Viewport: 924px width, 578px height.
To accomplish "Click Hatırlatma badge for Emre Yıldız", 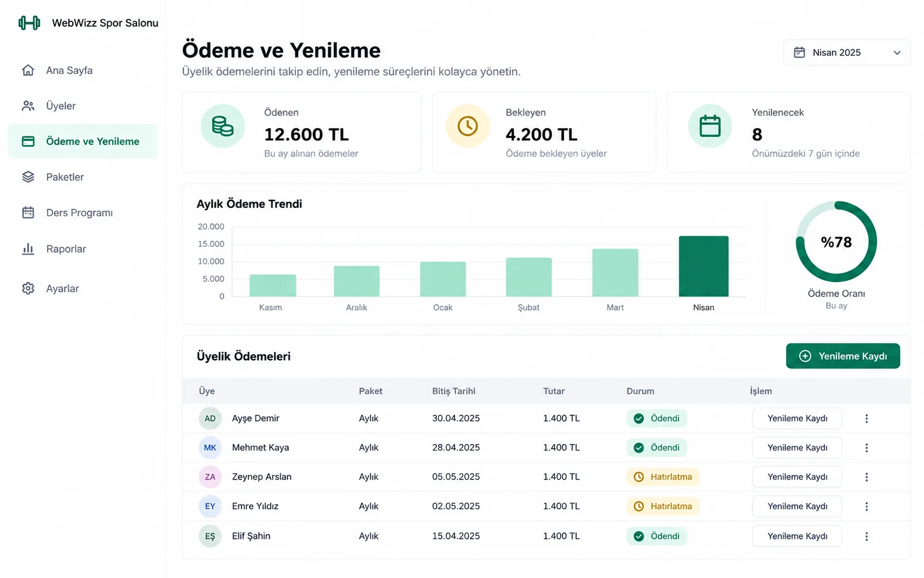I will (x=662, y=506).
